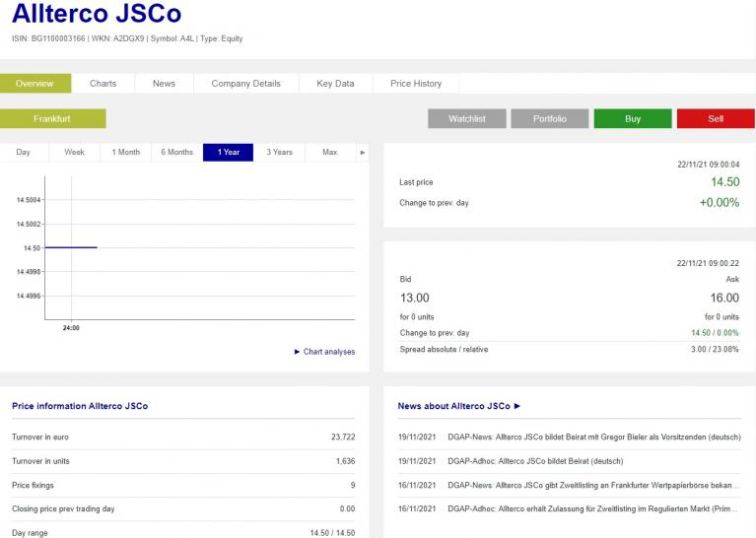Click the Ask value 16.00

click(724, 298)
